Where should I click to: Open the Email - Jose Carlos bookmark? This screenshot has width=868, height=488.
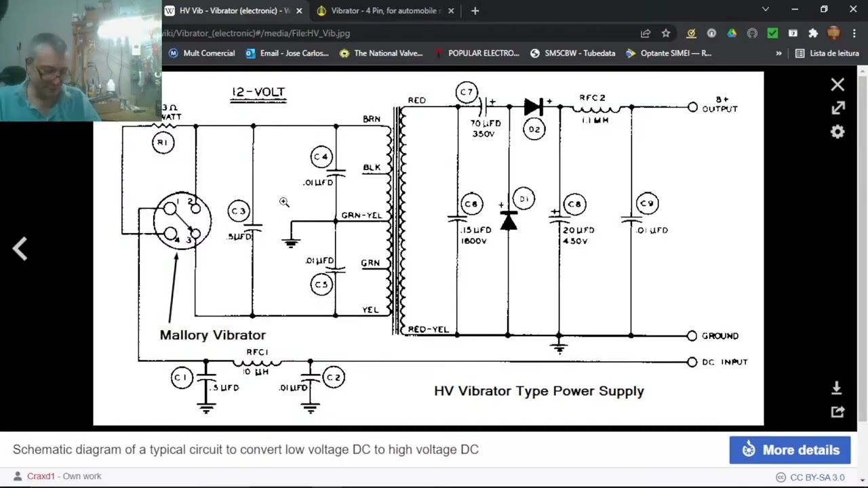click(x=287, y=53)
